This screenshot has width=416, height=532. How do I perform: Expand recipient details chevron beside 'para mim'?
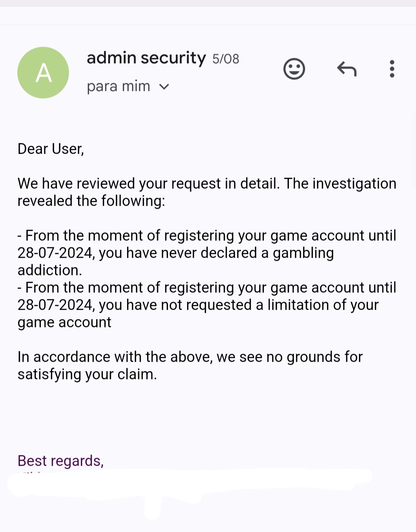tap(164, 87)
